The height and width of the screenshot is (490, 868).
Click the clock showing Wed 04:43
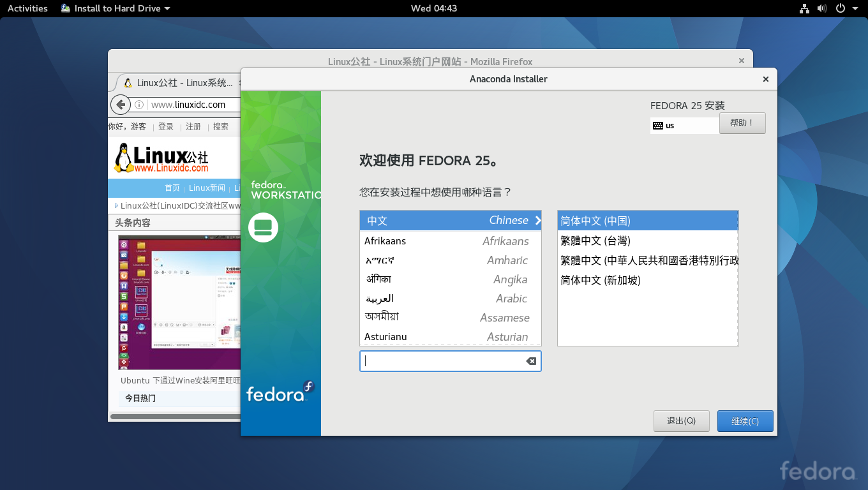click(x=434, y=8)
